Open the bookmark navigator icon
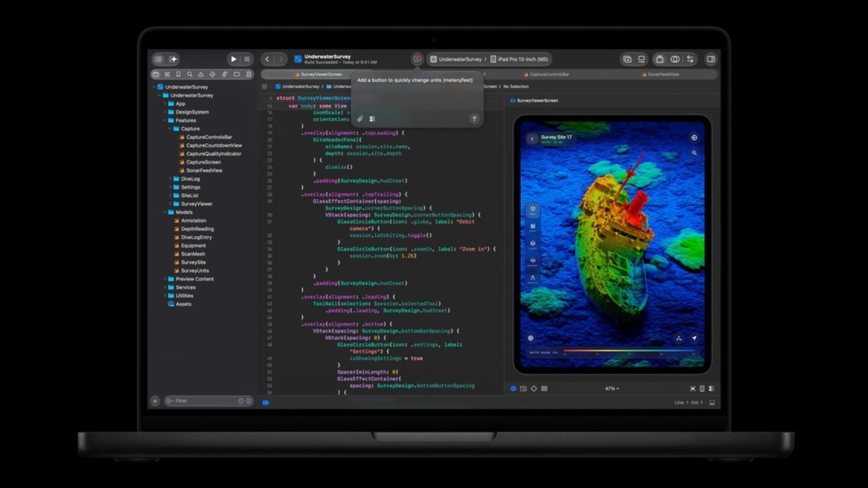 (178, 74)
